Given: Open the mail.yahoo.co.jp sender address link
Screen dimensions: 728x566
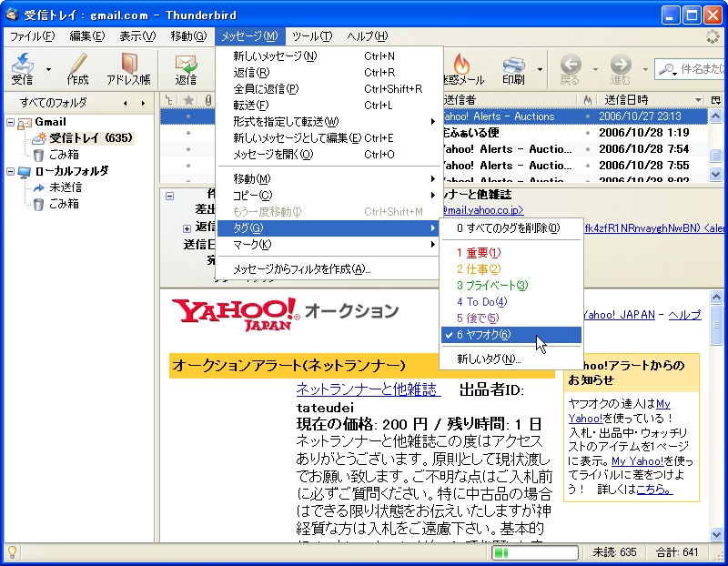Looking at the screenshot, I should click(x=483, y=210).
